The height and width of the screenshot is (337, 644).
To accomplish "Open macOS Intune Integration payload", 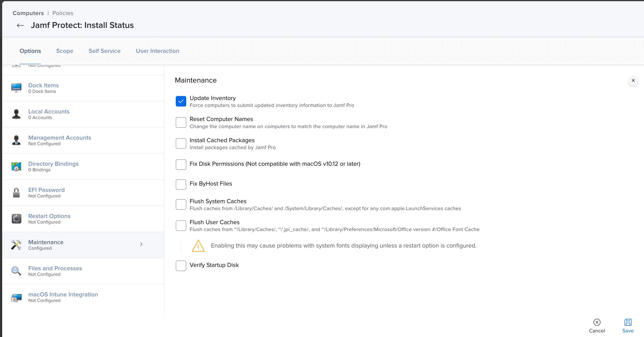I will coord(83,297).
